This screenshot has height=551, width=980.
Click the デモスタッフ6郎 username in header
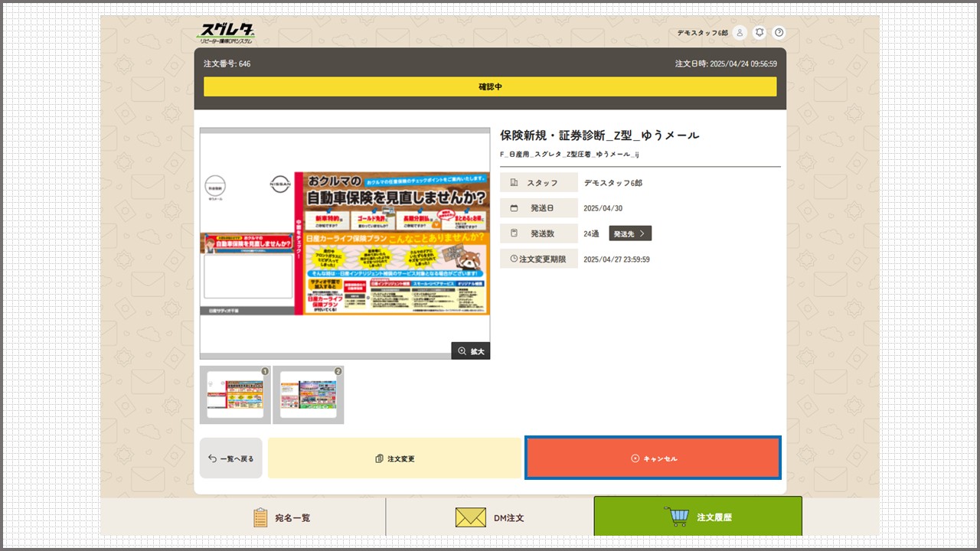point(703,33)
